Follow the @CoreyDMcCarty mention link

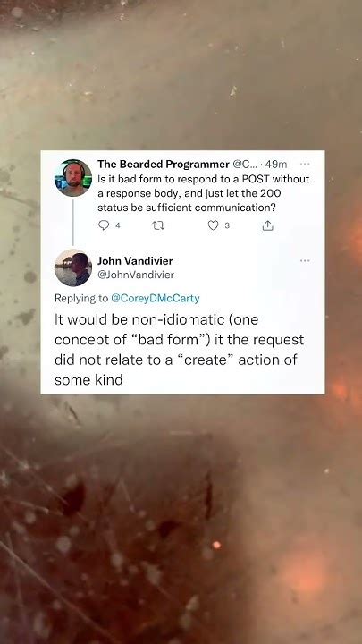[x=156, y=299]
